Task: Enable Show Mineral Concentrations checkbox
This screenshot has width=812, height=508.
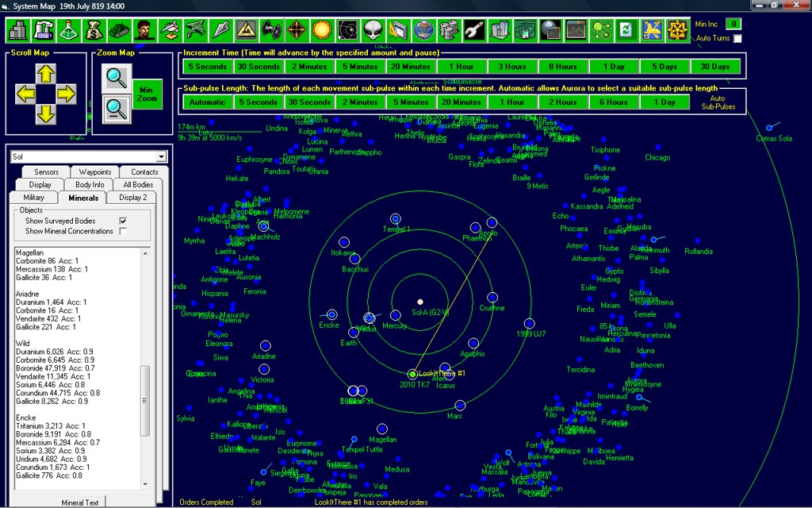Action: [123, 231]
